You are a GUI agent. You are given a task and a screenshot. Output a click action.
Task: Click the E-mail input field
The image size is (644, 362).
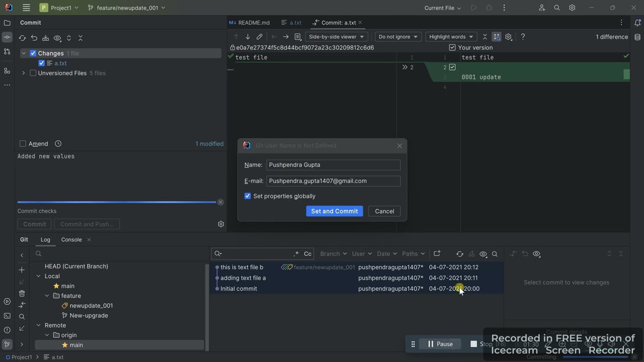pos(333,181)
